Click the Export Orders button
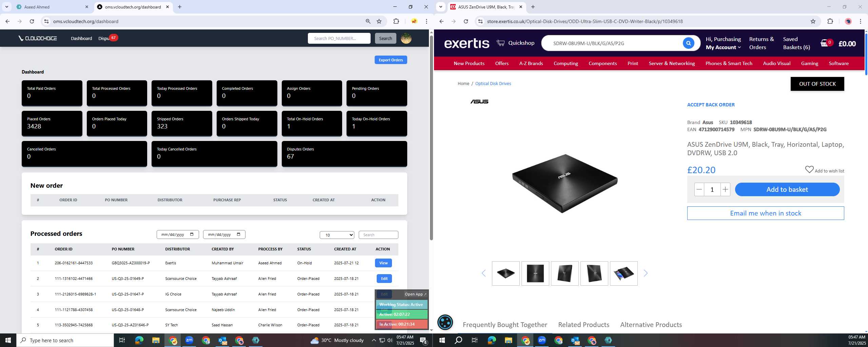The width and height of the screenshot is (868, 347). click(391, 60)
